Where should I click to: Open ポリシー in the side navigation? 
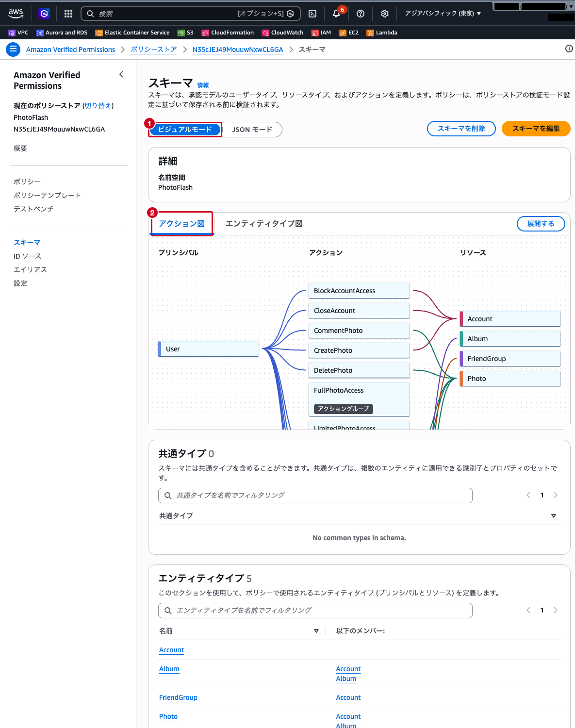pos(27,182)
